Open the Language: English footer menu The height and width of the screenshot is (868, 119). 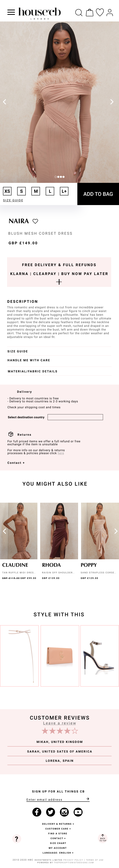point(58,853)
